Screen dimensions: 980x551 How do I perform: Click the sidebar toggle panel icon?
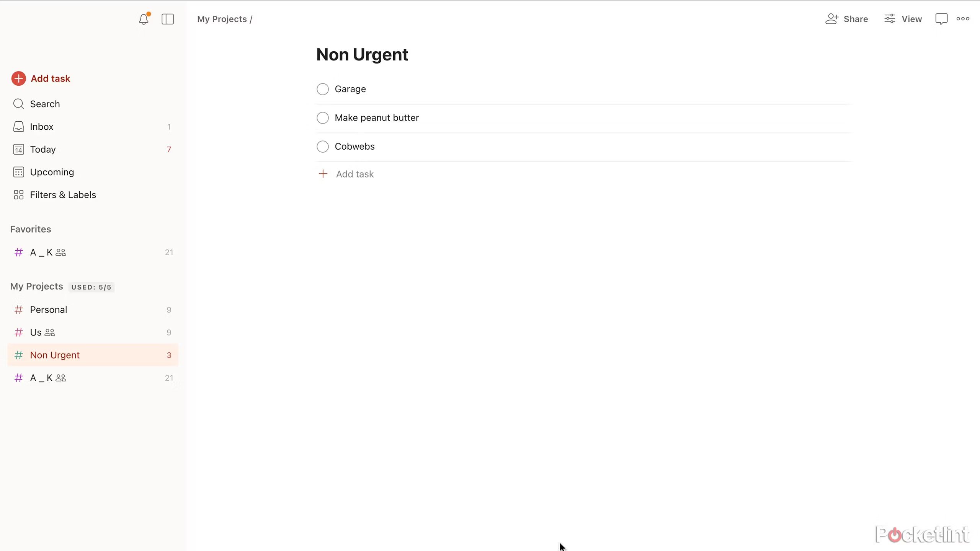coord(168,19)
